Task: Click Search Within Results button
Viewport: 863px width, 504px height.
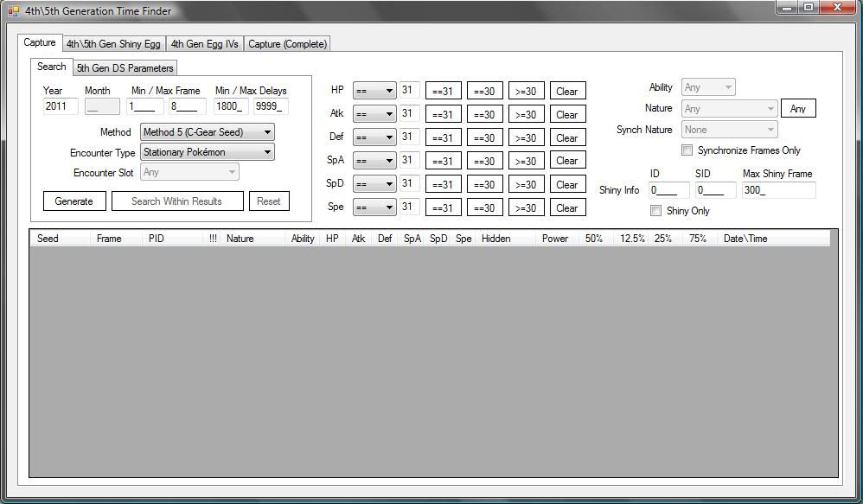Action: [x=177, y=201]
